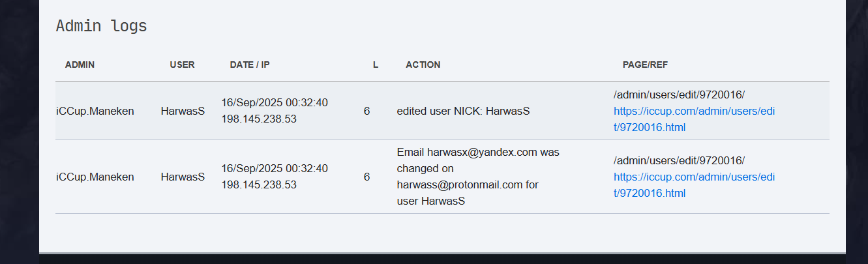
Task: Click user HarwasS in the second row
Action: [x=183, y=177]
